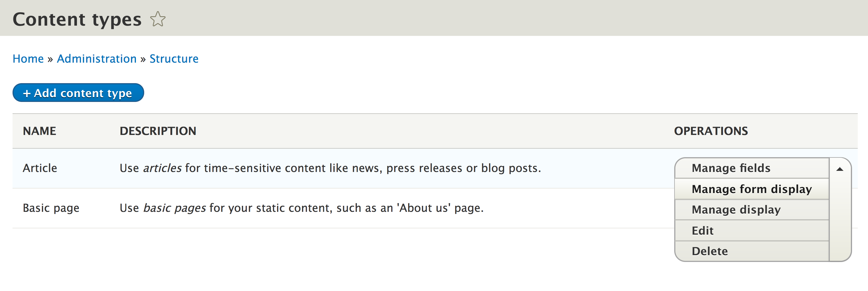
Task: Select Manage fields for Article
Action: click(731, 168)
